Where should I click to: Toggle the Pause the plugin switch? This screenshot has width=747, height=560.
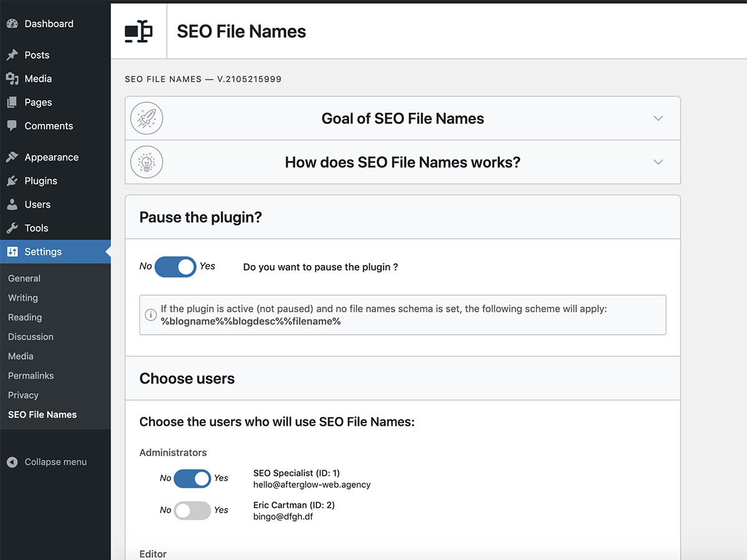pyautogui.click(x=176, y=267)
